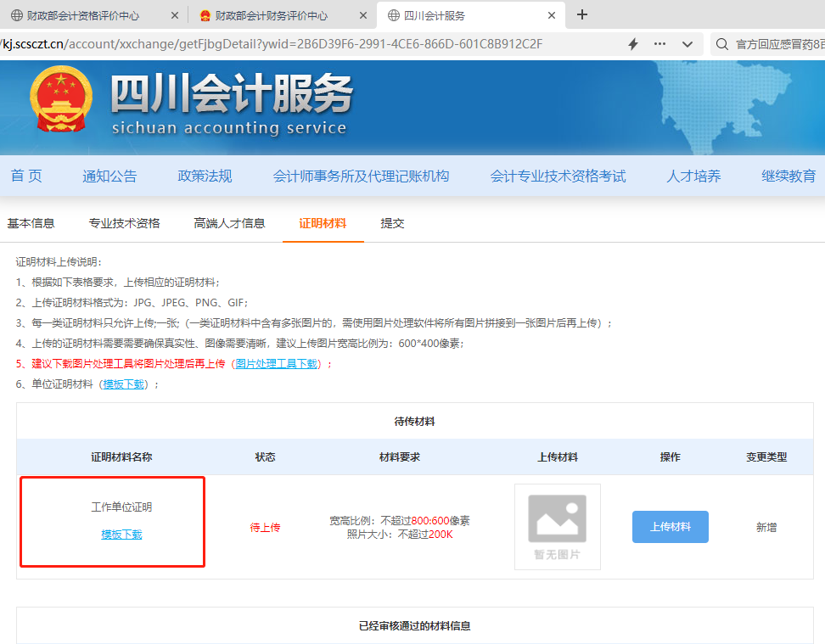Open 通知公告 in navigation menu
Screen dimensions: 825x644
[109, 176]
